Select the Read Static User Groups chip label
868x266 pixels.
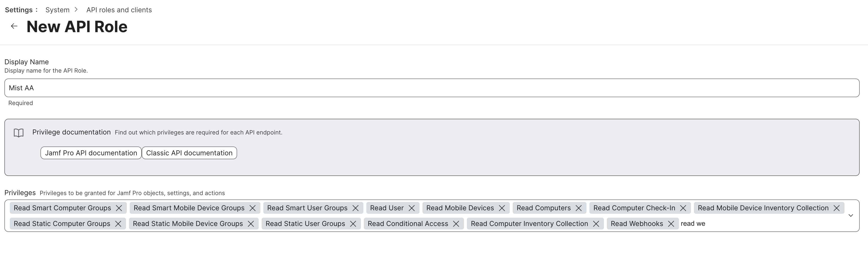click(x=305, y=224)
